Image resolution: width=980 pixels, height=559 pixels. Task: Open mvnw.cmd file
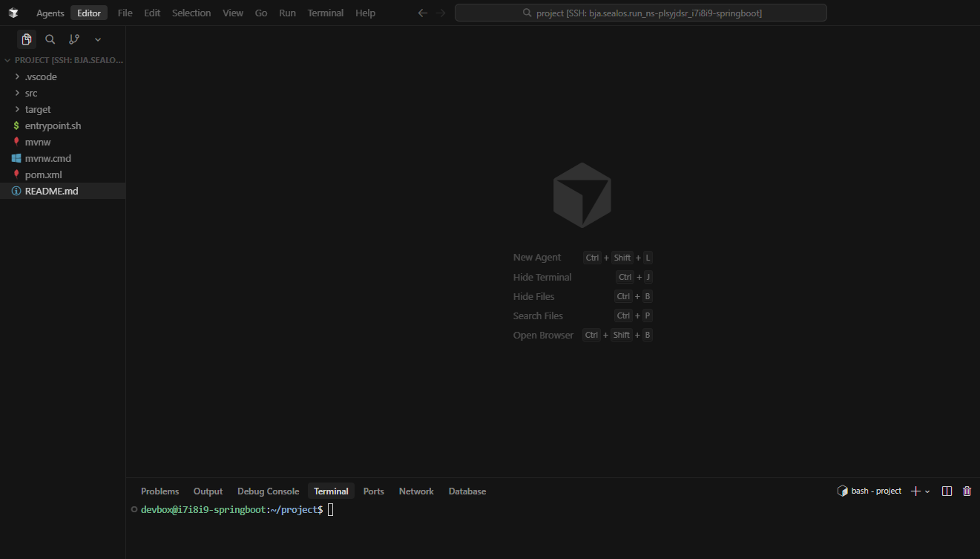pyautogui.click(x=63, y=158)
